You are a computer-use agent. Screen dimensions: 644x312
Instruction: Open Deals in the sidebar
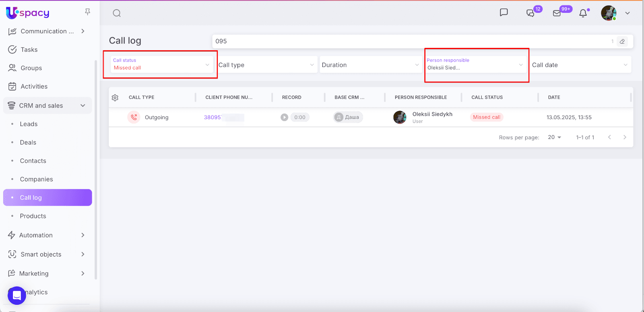pos(28,143)
